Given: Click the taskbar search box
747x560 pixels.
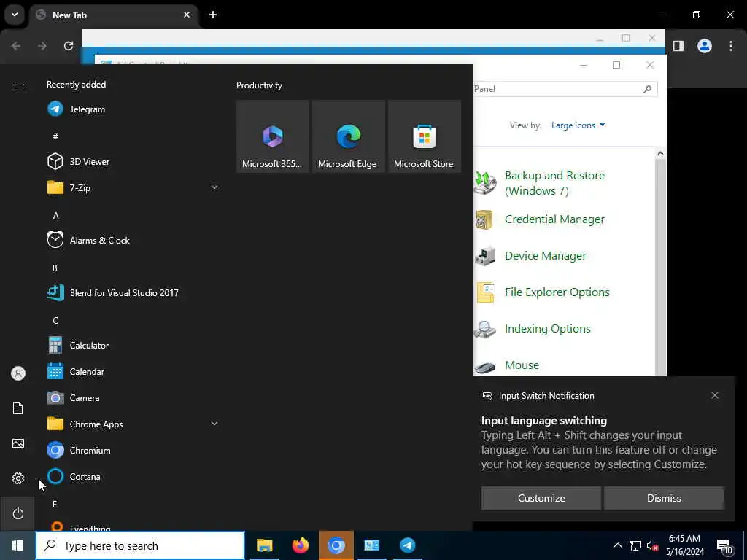Looking at the screenshot, I should coord(140,545).
